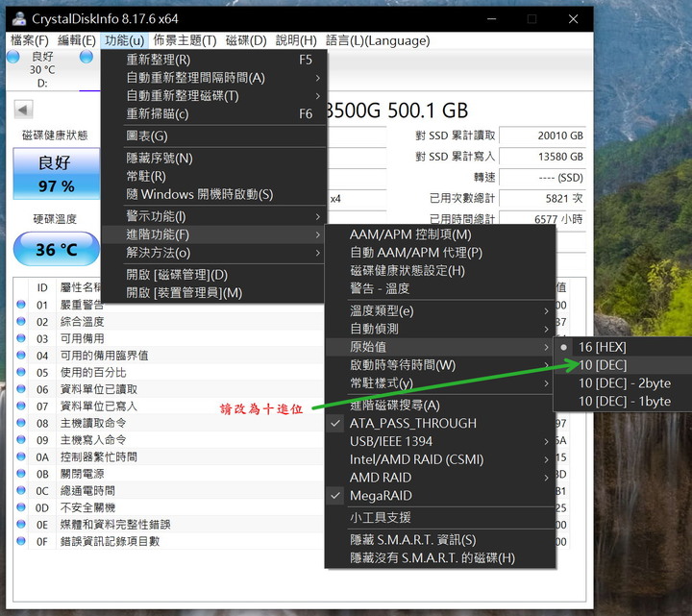
Task: Expand 自動重新整理磁碟(T) submenu
Action: (214, 96)
